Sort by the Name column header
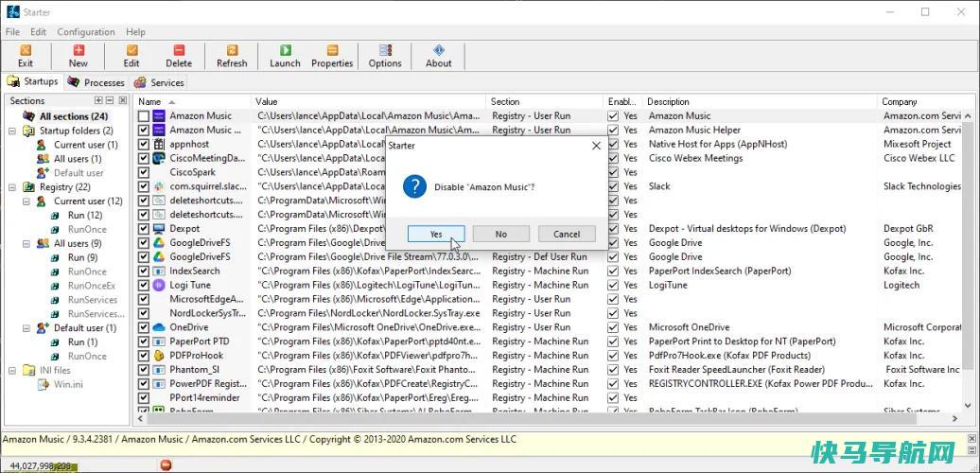Screen dimensions: 980x473 (x=193, y=101)
